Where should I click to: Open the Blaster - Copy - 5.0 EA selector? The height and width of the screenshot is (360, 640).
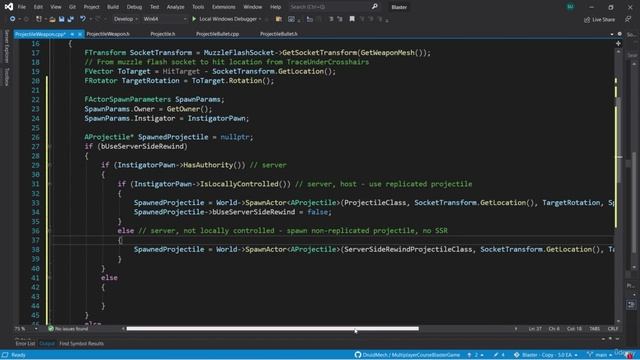tap(546, 355)
